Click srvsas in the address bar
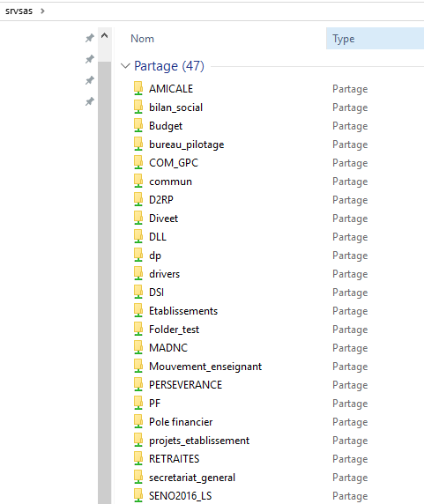The image size is (424, 504). (x=19, y=11)
